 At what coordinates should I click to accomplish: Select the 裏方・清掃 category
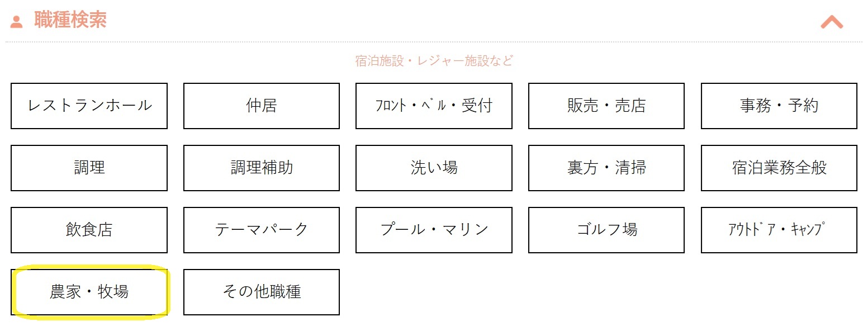[x=606, y=168]
